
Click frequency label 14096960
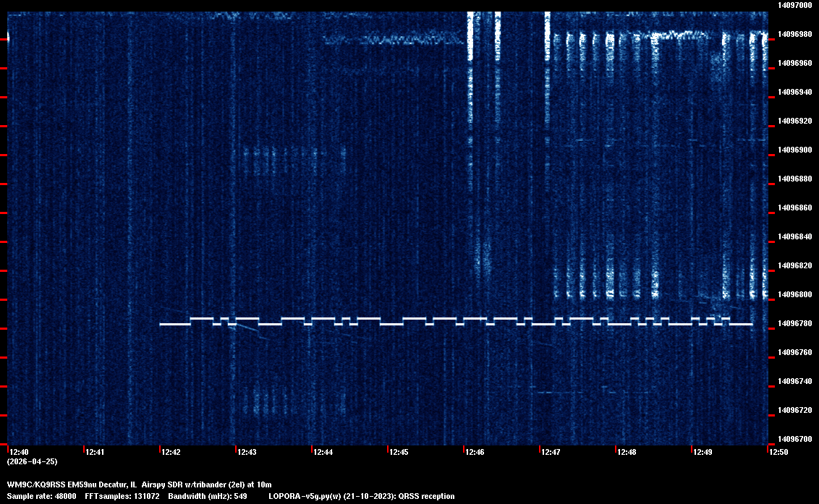pos(795,63)
